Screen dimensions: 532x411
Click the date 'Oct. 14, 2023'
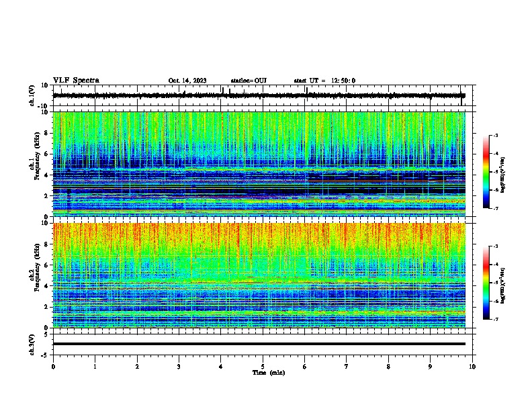(187, 81)
